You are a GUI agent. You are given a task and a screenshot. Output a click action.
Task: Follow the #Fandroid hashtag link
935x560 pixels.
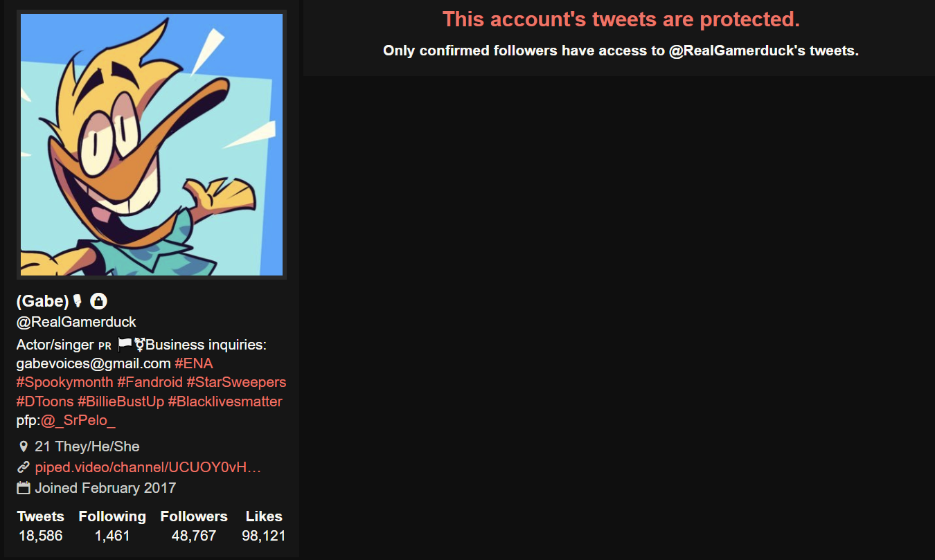[150, 382]
